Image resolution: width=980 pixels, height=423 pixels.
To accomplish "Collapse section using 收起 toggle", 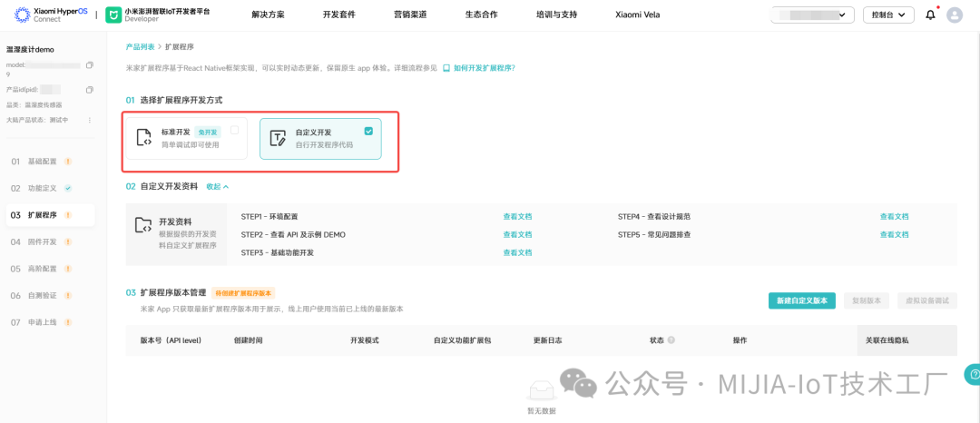I will point(217,186).
